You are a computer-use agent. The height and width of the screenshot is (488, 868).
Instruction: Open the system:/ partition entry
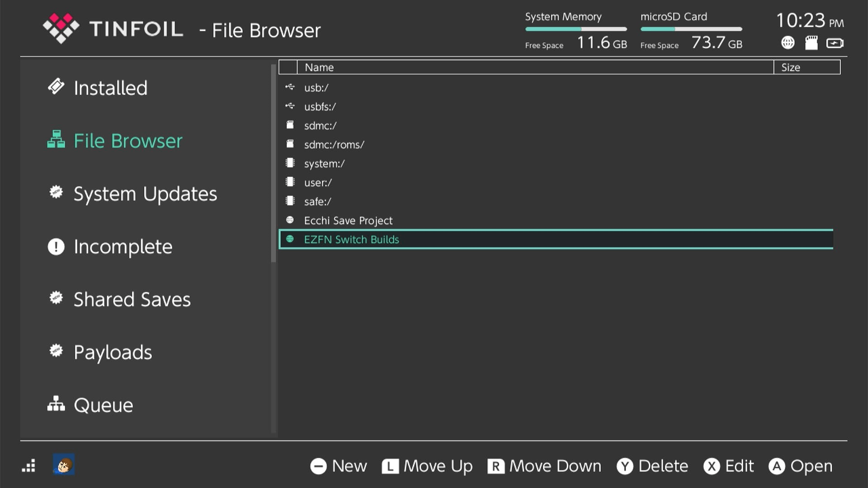point(325,164)
